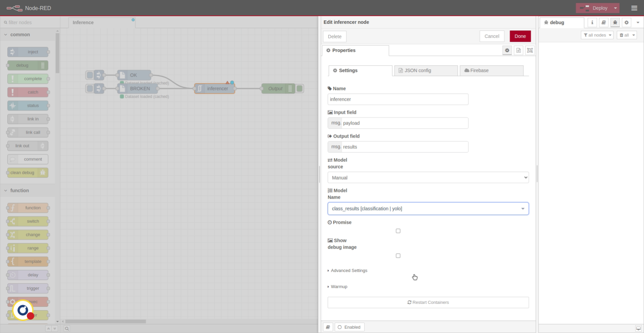Switch to the JSON config tab
The image size is (644, 333).
pyautogui.click(x=426, y=70)
